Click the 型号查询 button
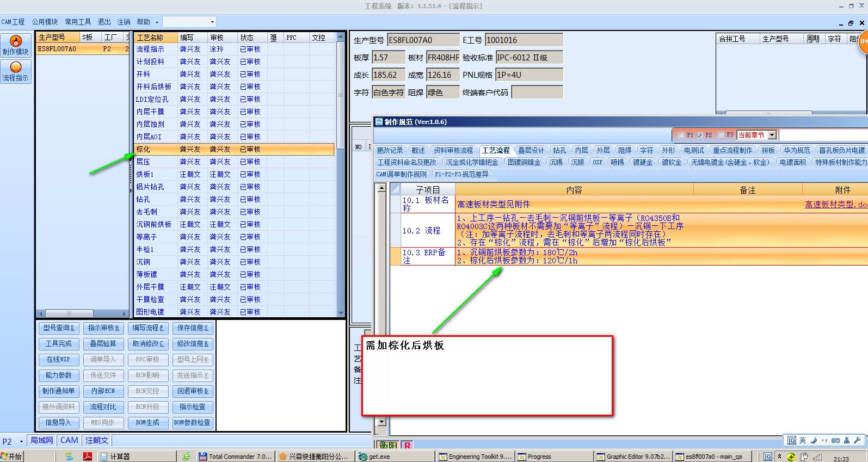The width and height of the screenshot is (868, 462). [x=59, y=328]
